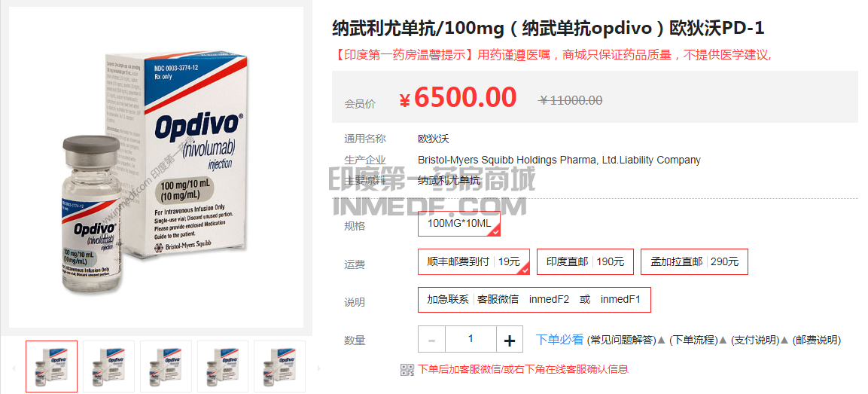Choose 孟加拉直邮 290元 shipping option

click(694, 261)
